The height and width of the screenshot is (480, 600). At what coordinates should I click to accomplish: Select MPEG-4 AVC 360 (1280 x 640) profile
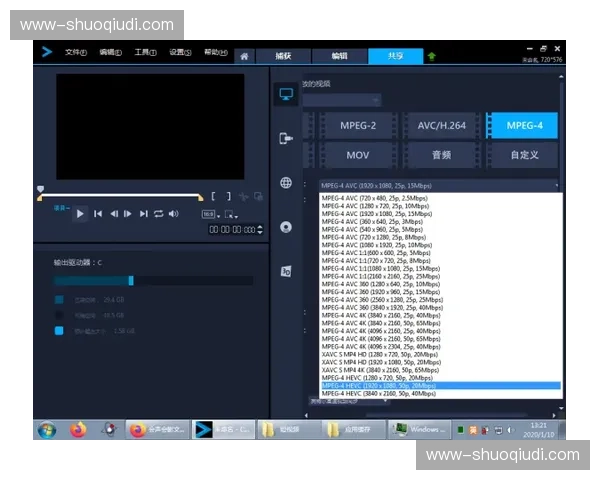(x=440, y=284)
